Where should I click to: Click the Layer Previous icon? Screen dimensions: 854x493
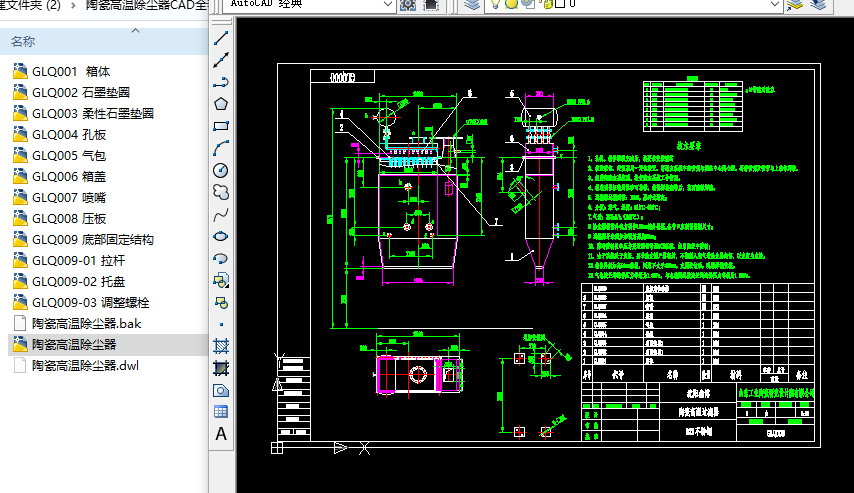pos(818,5)
